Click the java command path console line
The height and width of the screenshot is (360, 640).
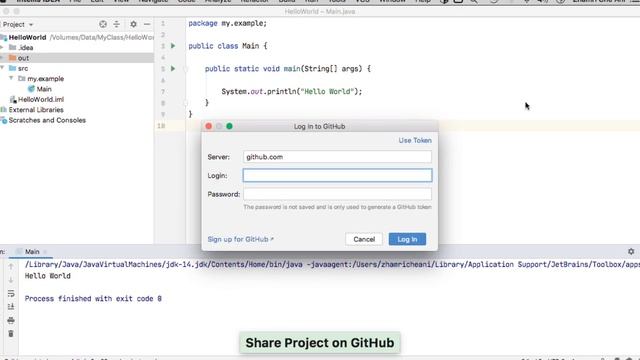(x=332, y=264)
